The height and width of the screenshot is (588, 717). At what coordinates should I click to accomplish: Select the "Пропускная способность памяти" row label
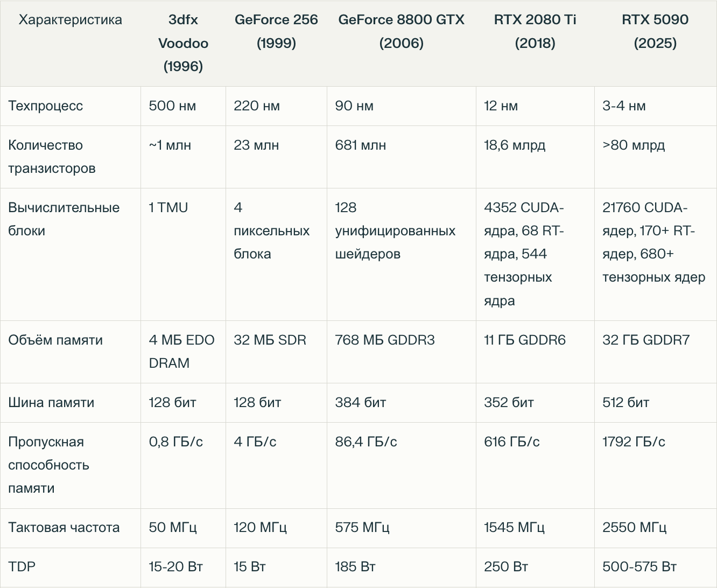coord(48,465)
